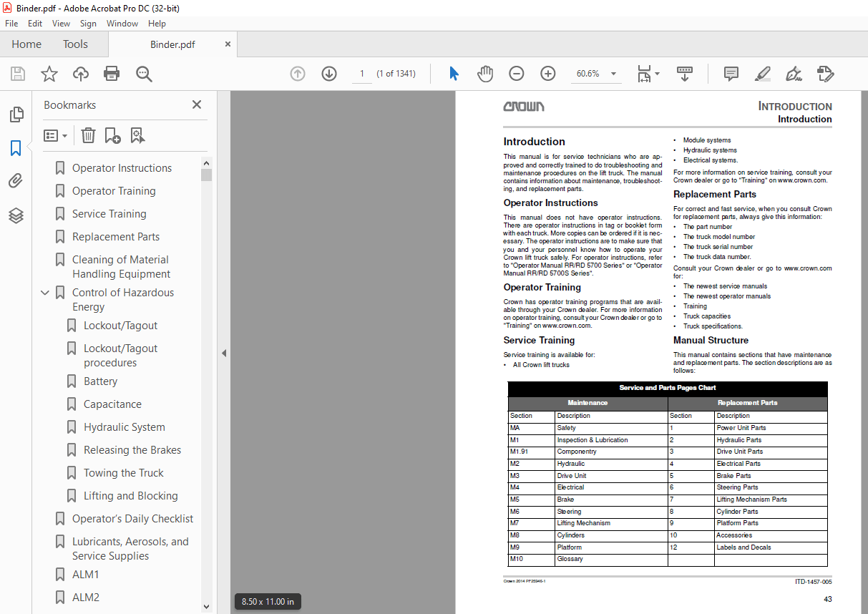Open the zoom level dropdown showing 60.6%
The width and height of the screenshot is (868, 614).
pos(597,73)
